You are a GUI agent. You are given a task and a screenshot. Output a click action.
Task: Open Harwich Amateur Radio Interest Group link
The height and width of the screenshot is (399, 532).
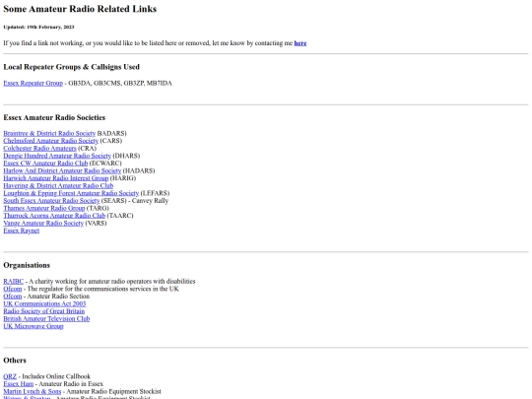(56, 178)
